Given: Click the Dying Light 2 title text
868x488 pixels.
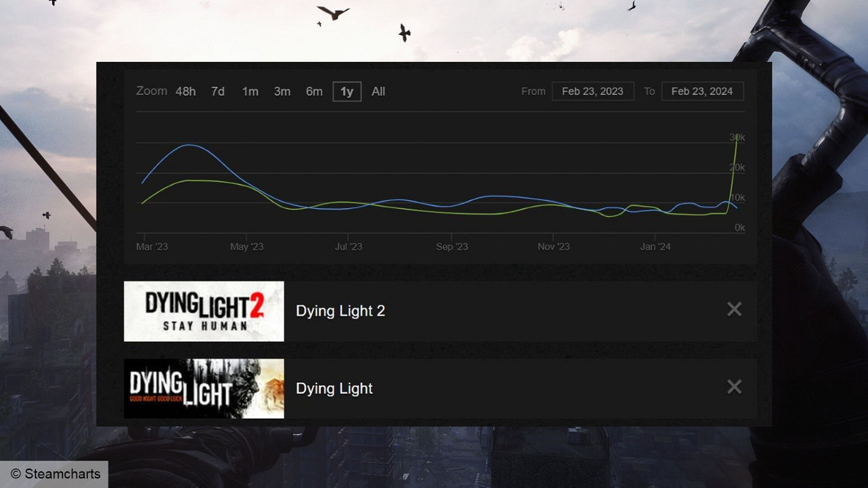Looking at the screenshot, I should (340, 311).
